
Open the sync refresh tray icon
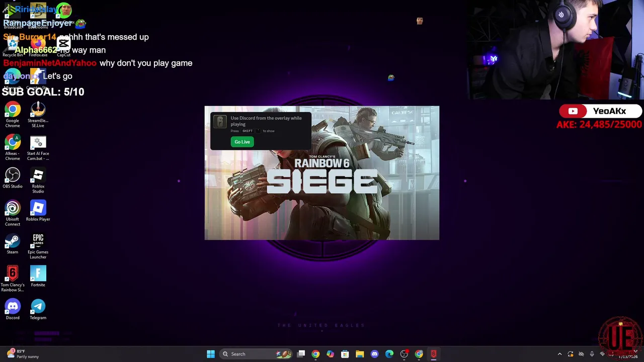(x=571, y=354)
